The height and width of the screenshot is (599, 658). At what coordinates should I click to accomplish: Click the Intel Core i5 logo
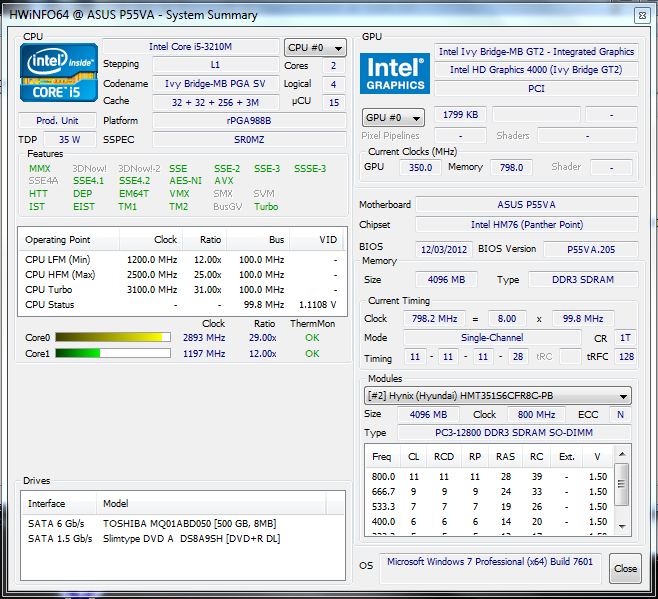click(58, 73)
